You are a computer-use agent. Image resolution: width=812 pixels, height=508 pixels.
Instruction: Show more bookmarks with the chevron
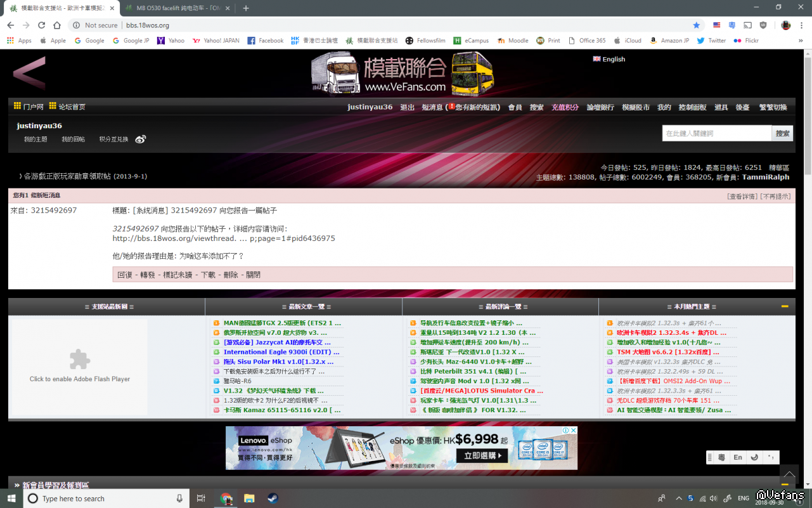click(801, 41)
